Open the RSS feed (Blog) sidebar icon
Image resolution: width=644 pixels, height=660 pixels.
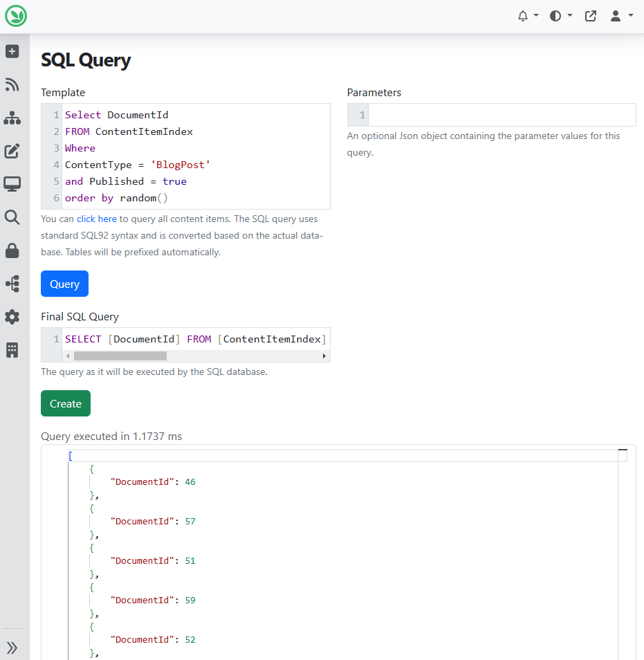coord(12,84)
